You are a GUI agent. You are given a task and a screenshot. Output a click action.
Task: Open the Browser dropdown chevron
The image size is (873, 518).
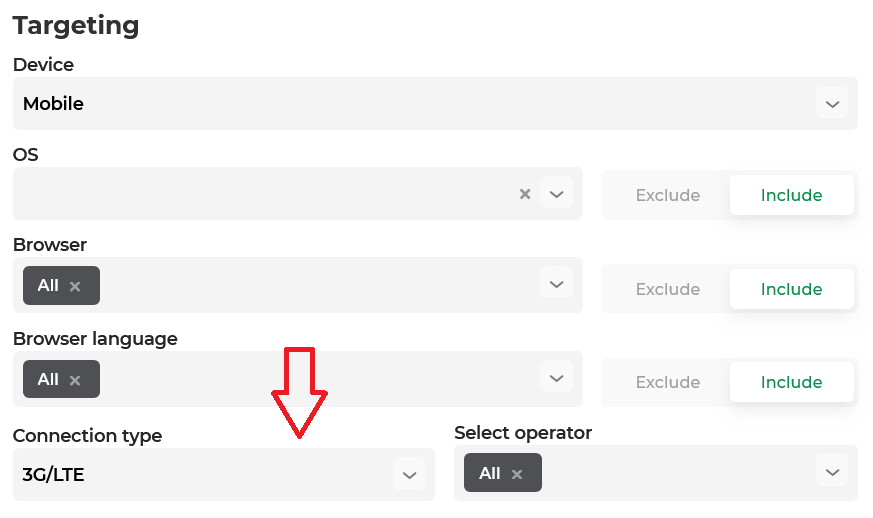click(556, 284)
